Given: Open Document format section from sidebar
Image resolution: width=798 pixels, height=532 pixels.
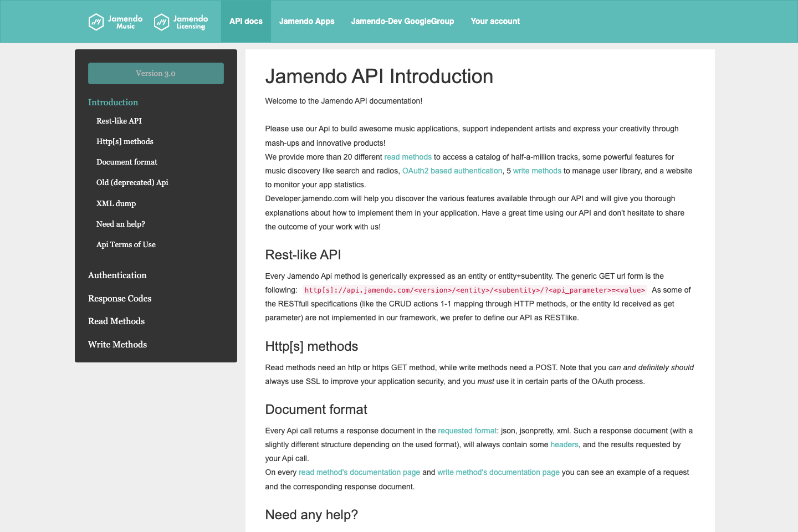Looking at the screenshot, I should point(127,162).
